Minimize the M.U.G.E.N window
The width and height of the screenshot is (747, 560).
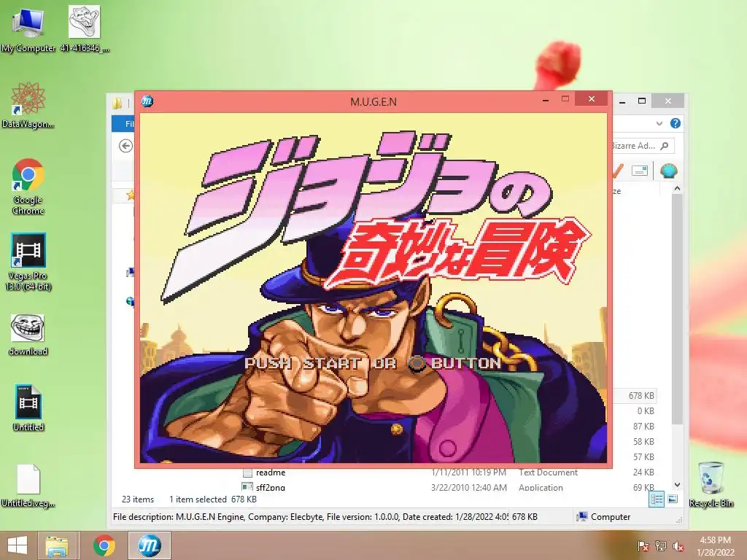coord(546,99)
